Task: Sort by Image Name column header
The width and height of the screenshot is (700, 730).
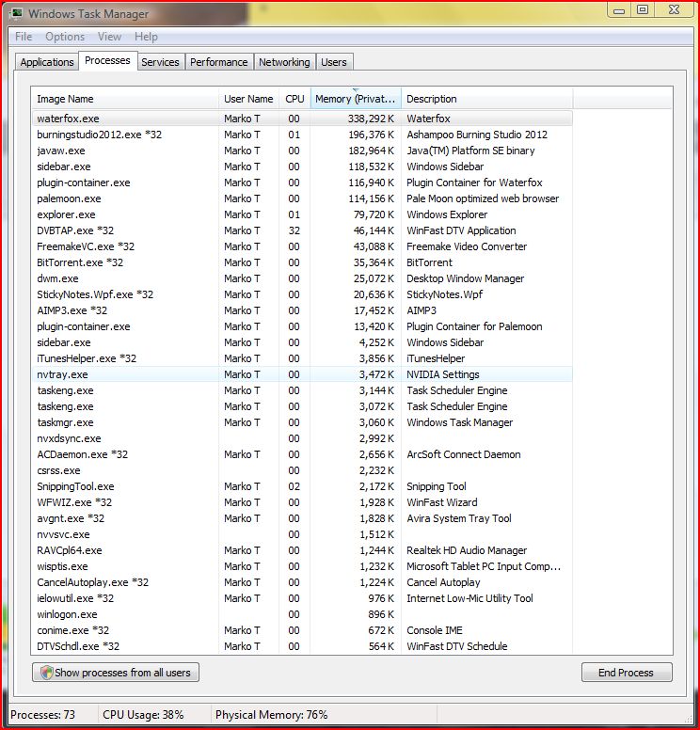Action: 125,99
